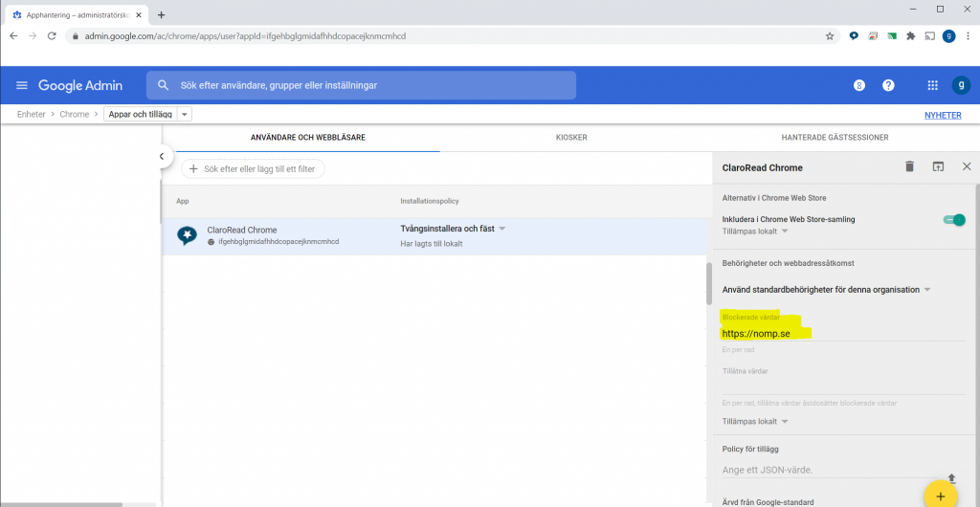The height and width of the screenshot is (507, 980).
Task: Click the app list vertical scrollbar
Action: pyautogui.click(x=709, y=283)
